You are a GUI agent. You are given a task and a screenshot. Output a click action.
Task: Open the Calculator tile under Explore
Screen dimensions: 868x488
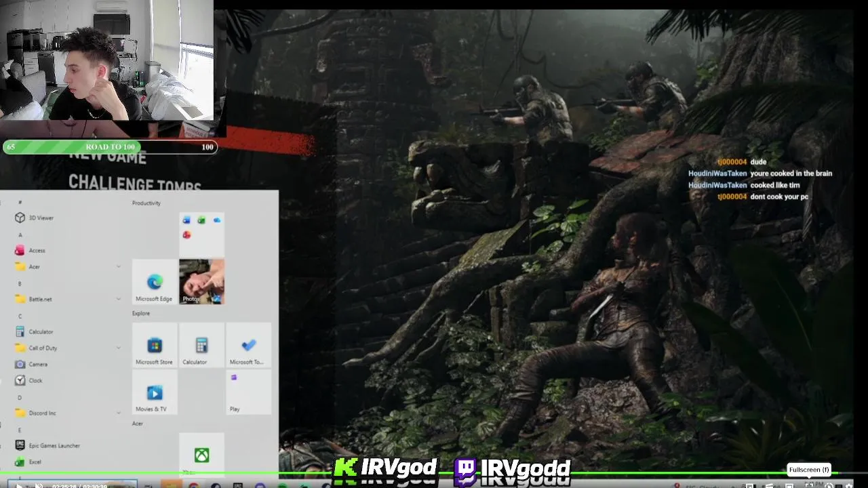(201, 345)
